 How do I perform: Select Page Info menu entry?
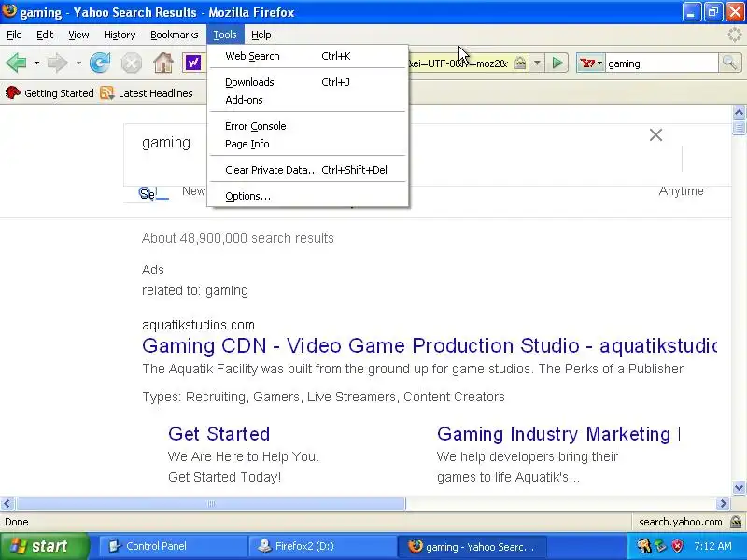pyautogui.click(x=308, y=144)
